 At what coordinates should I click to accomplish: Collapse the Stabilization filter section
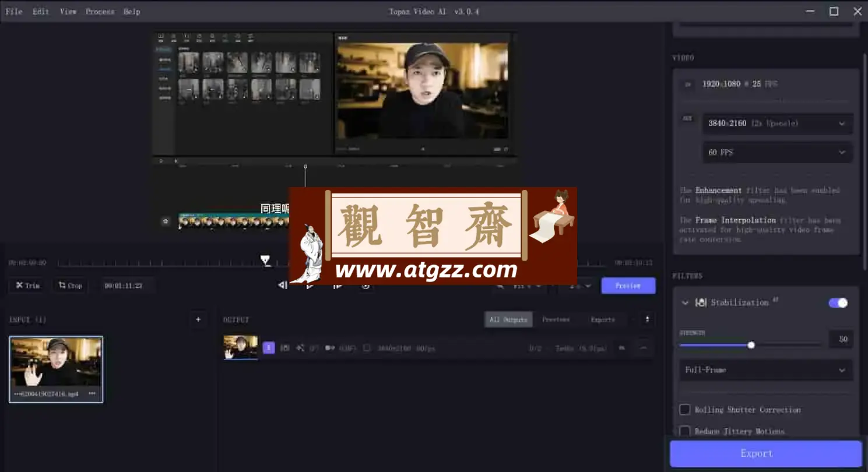coord(685,303)
